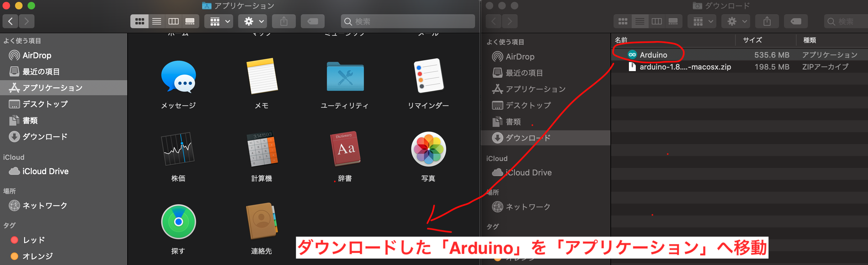868x265 pixels.
Task: Select ネットワーク in Applications window sidebar
Action: click(64, 205)
